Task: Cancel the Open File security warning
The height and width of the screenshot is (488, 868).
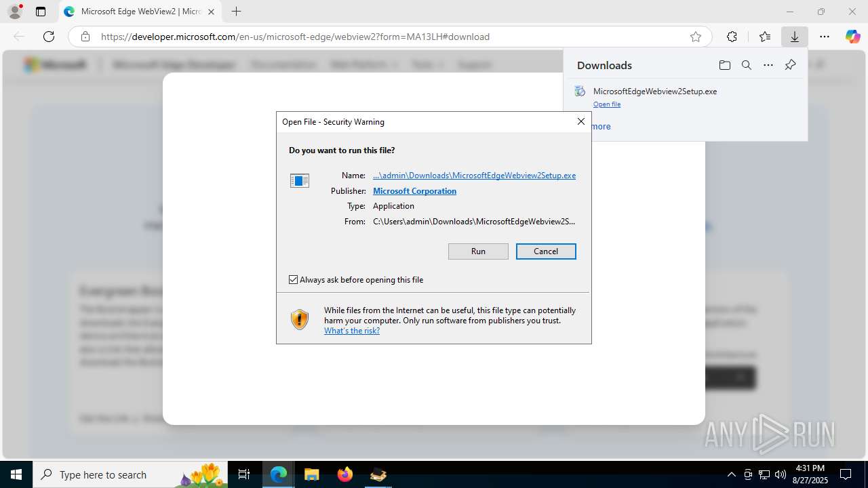Action: [x=546, y=251]
